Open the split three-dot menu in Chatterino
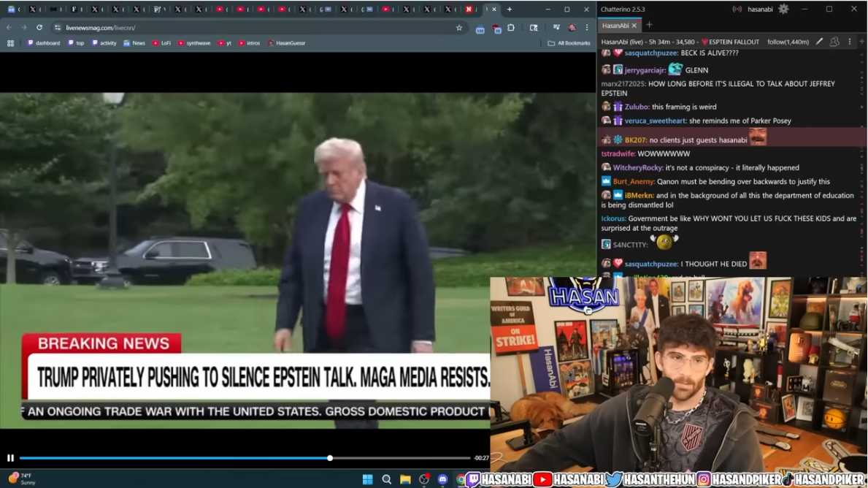The height and width of the screenshot is (488, 868). point(850,42)
